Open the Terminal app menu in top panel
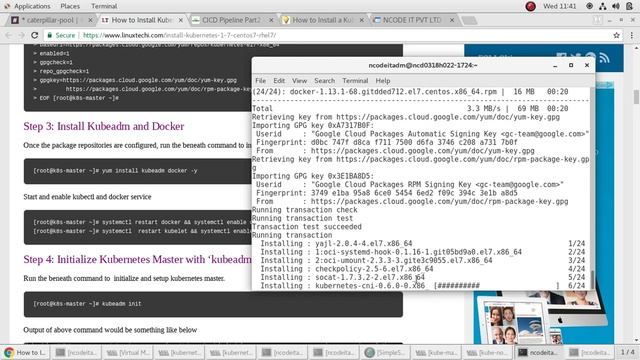Viewport: 640px width, 360px height. click(x=104, y=6)
